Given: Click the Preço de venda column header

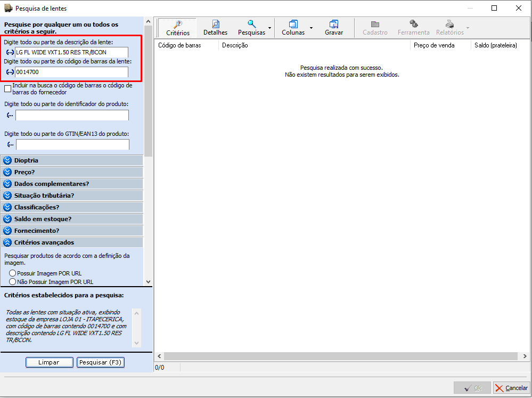Looking at the screenshot, I should pos(434,46).
